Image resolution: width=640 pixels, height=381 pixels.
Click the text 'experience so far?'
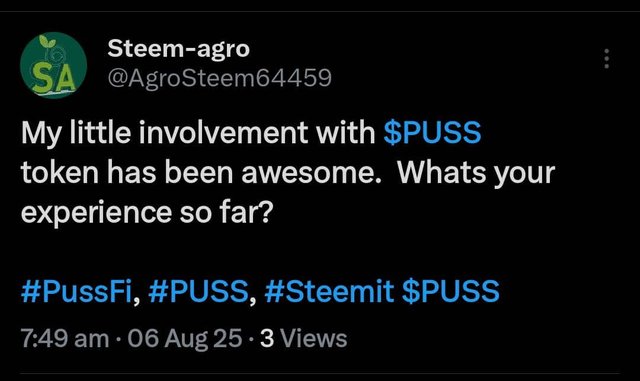147,213
